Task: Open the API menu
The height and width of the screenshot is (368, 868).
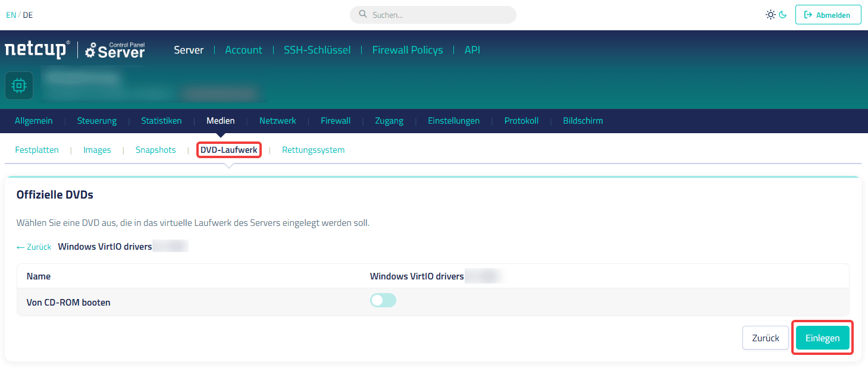Action: pos(472,50)
